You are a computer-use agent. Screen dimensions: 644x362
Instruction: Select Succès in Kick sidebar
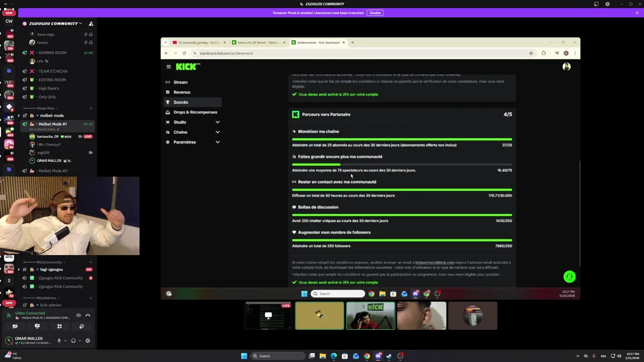tap(194, 102)
